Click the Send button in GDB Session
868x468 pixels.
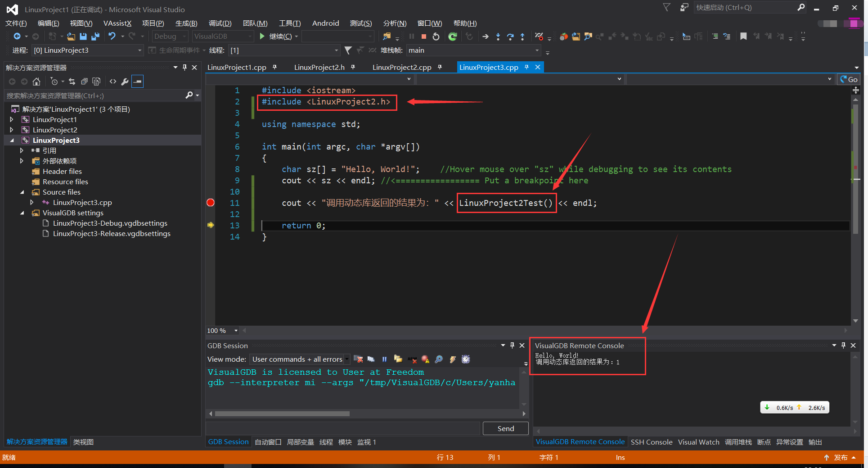[x=505, y=428]
